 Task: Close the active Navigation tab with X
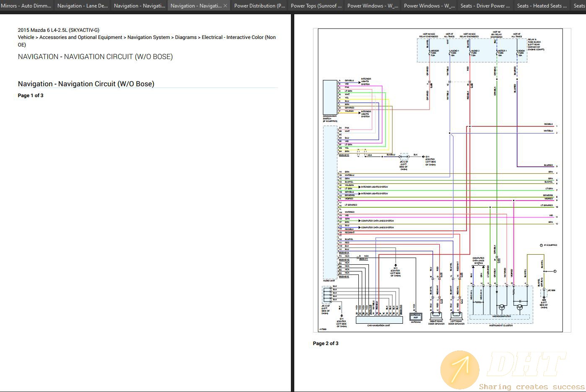coord(225,6)
